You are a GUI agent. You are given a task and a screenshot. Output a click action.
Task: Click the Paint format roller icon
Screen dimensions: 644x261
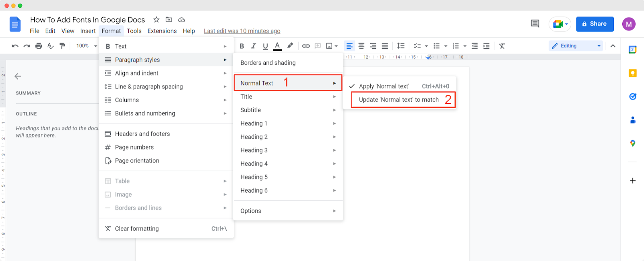(x=62, y=46)
